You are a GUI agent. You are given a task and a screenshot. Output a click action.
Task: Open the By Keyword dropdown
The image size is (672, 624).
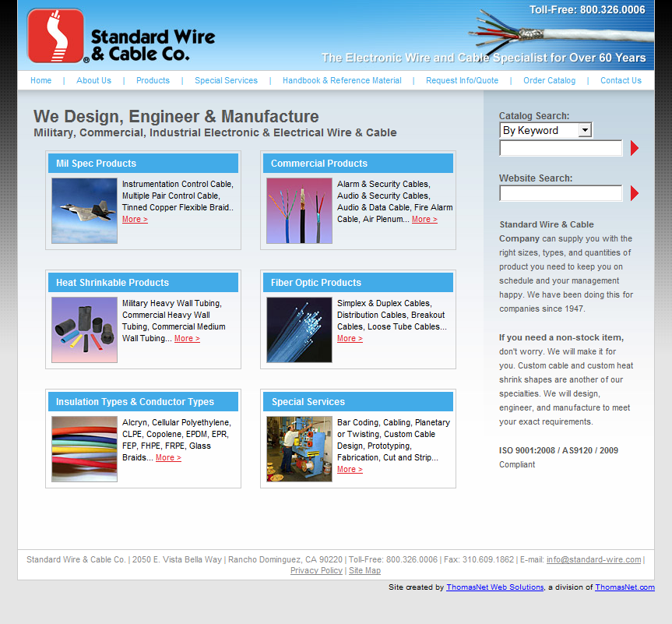tap(546, 130)
